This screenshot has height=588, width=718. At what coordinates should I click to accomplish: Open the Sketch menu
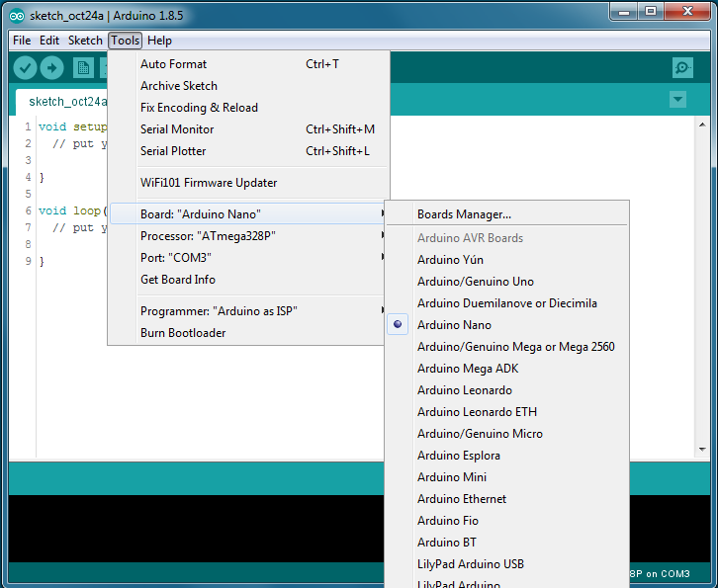tap(85, 41)
